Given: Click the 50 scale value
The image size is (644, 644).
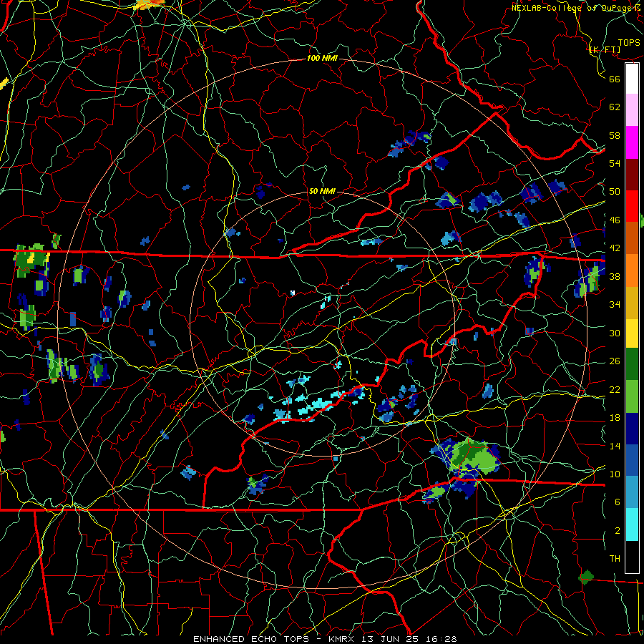Looking at the screenshot, I should (615, 192).
